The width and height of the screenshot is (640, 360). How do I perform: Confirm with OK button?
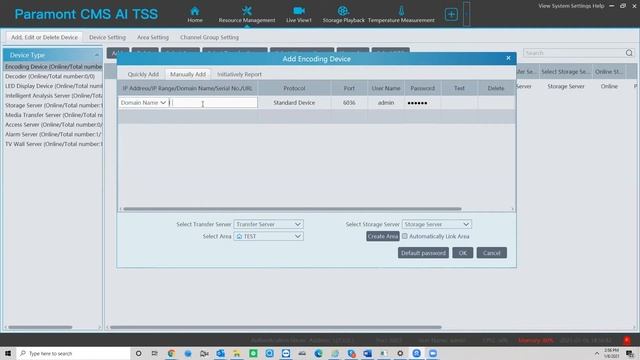462,253
